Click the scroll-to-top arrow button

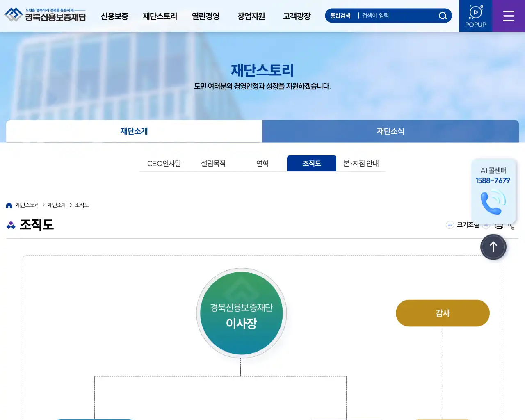[493, 247]
